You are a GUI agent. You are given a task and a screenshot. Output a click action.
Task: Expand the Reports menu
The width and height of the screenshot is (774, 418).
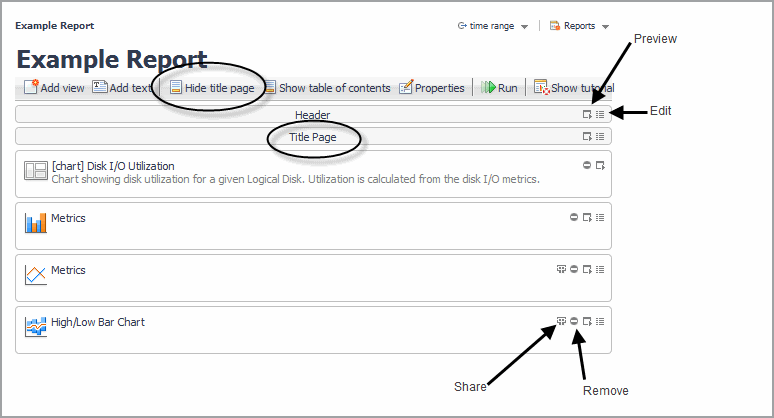point(580,26)
